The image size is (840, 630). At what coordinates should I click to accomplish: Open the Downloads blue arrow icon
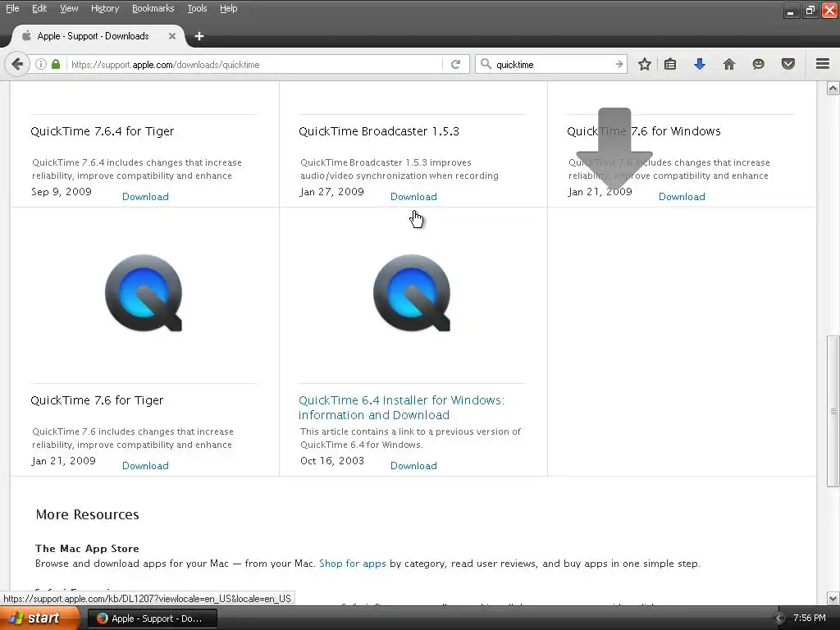point(699,64)
